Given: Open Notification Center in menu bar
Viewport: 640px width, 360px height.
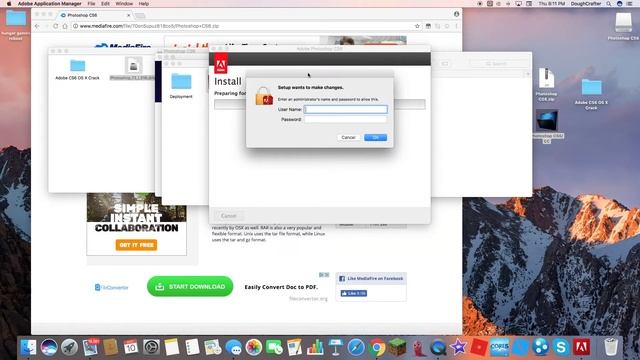Looking at the screenshot, I should click(x=630, y=4).
